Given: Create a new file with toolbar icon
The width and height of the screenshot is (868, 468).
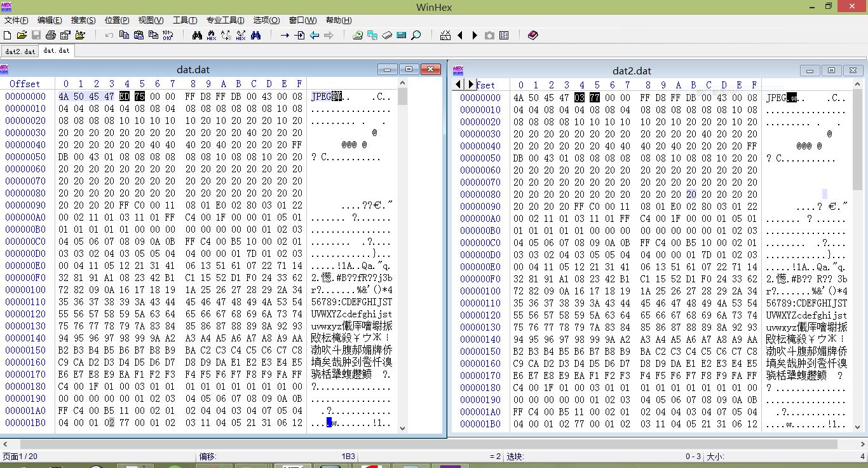Looking at the screenshot, I should (x=8, y=35).
